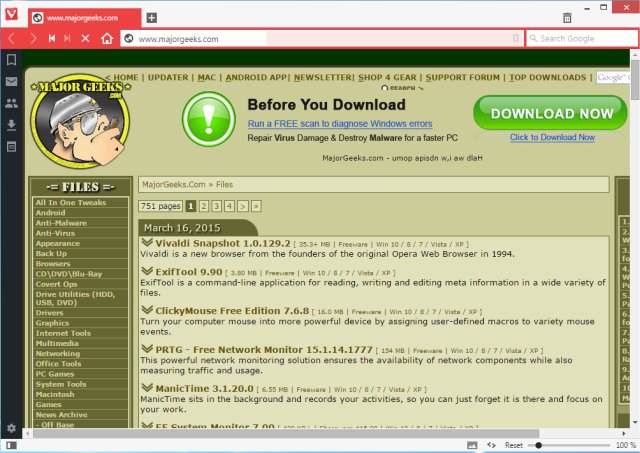Open the Mail panel in the sidebar

pos(11,81)
